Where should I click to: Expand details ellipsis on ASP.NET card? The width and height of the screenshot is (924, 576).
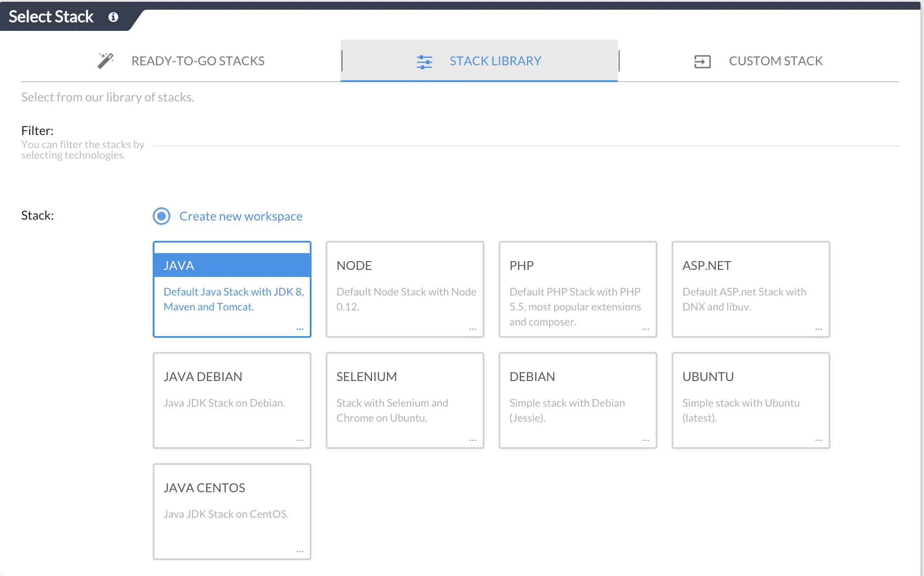[x=819, y=329]
